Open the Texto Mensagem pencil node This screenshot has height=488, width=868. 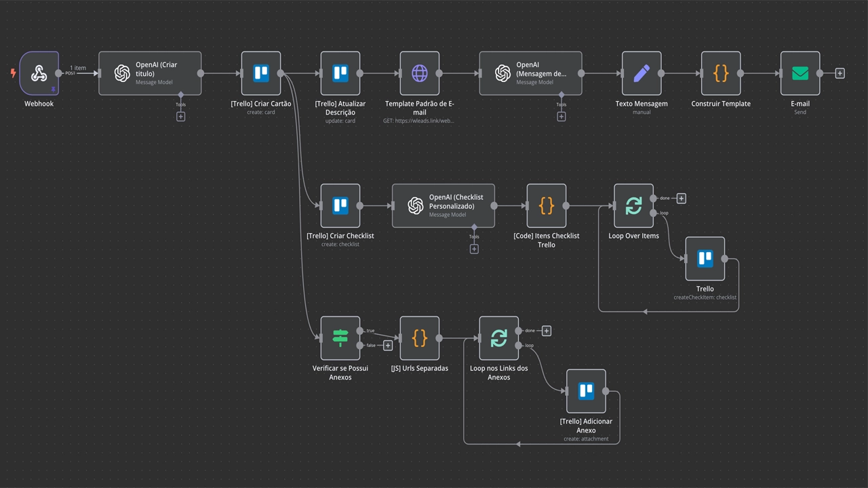coord(642,73)
